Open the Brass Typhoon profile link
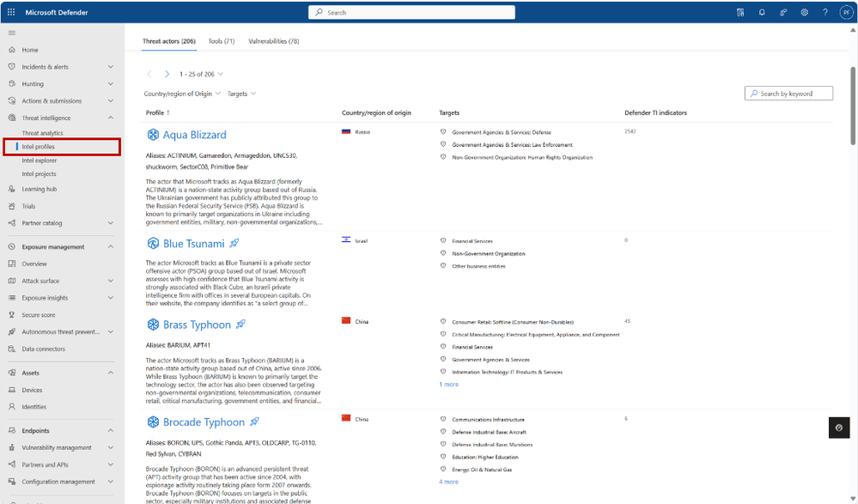 (x=197, y=325)
